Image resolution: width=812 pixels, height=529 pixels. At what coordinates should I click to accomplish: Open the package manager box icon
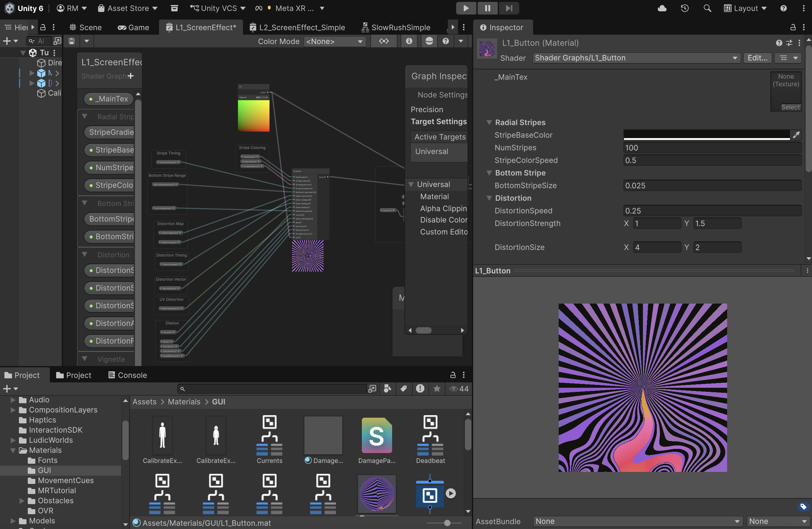click(x=174, y=8)
